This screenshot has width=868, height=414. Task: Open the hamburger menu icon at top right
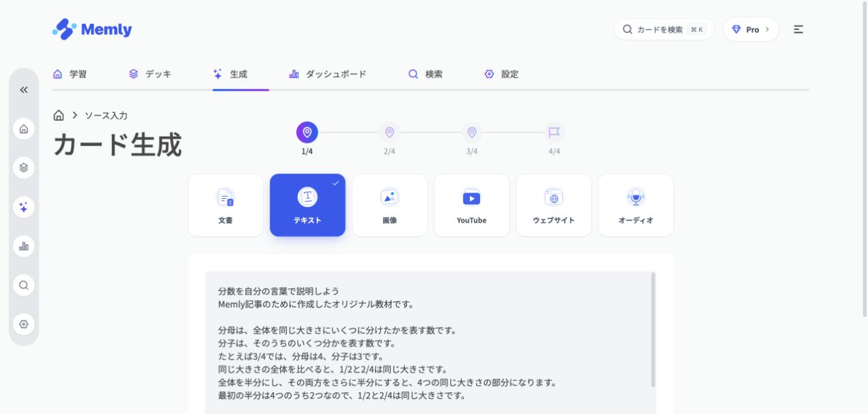(798, 29)
